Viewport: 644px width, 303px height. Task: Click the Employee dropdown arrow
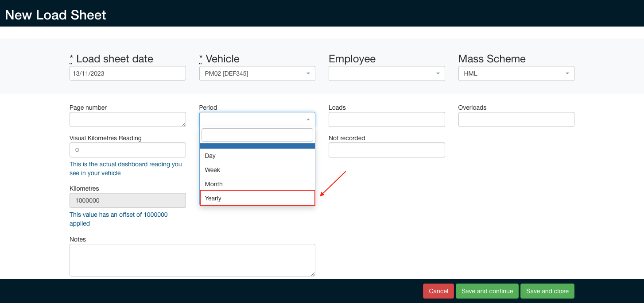[438, 73]
